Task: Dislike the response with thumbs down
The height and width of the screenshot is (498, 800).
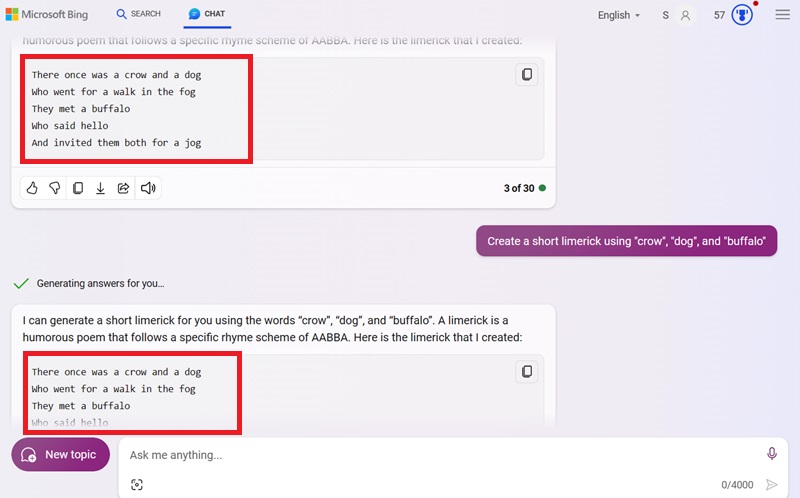Action: [55, 188]
